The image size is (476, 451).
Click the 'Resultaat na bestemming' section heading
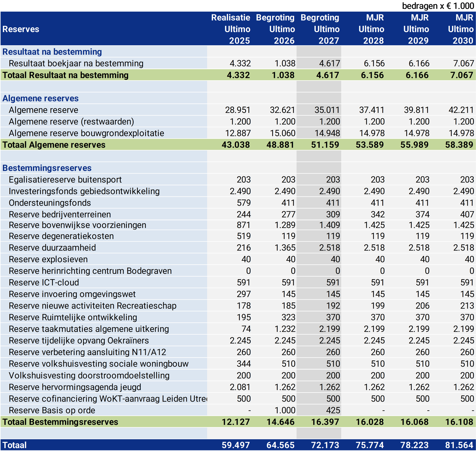52,52
